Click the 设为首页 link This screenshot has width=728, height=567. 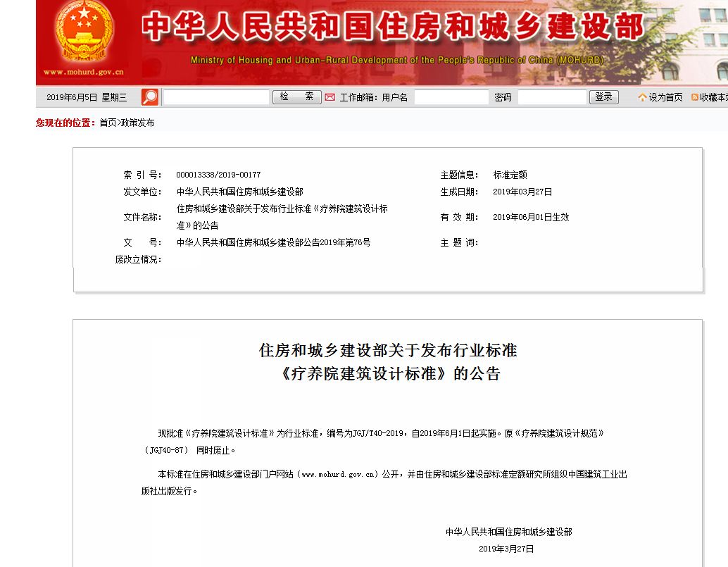pyautogui.click(x=665, y=97)
